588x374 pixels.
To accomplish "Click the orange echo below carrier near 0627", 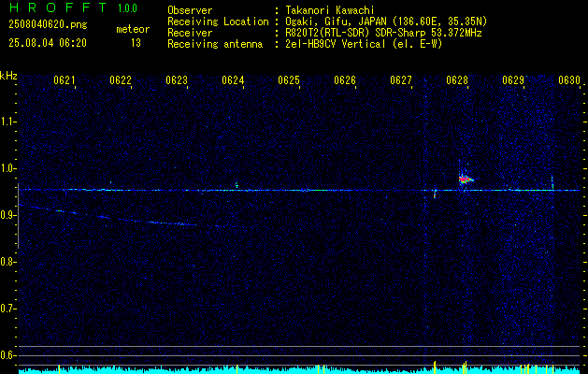I will [x=435, y=195].
